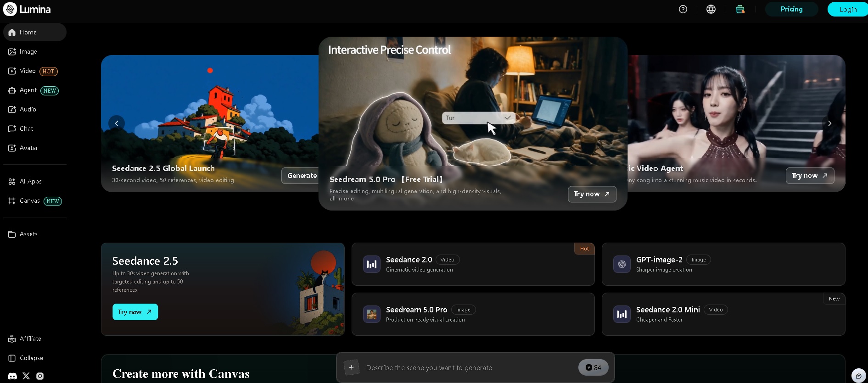868x383 pixels.
Task: Open the Seedream 5.0 Pro model card
Action: click(473, 314)
